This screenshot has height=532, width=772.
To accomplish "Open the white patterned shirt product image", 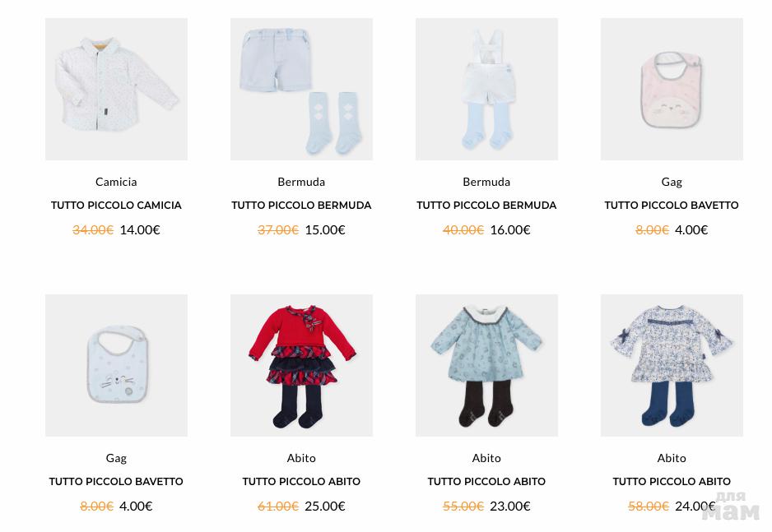I will click(116, 89).
